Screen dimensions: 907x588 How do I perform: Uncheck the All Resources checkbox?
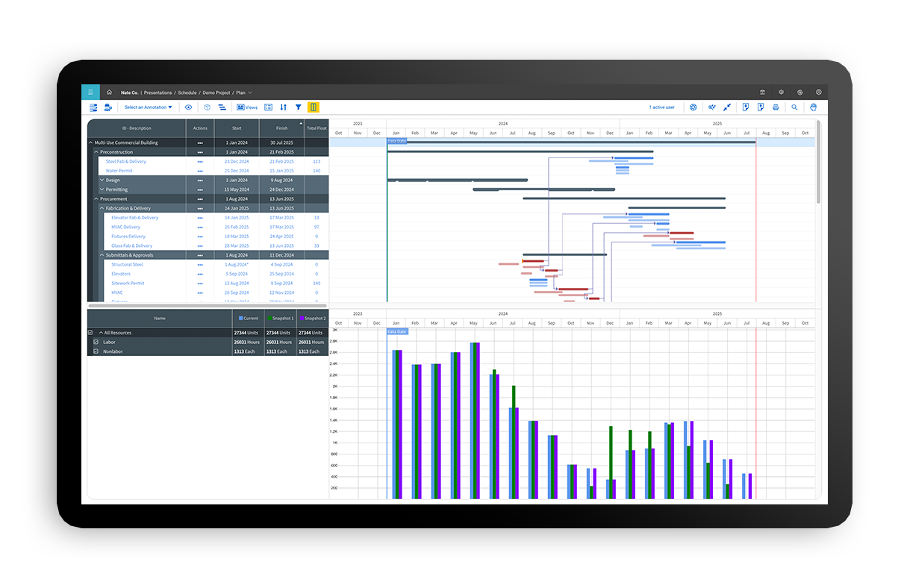pyautogui.click(x=91, y=333)
